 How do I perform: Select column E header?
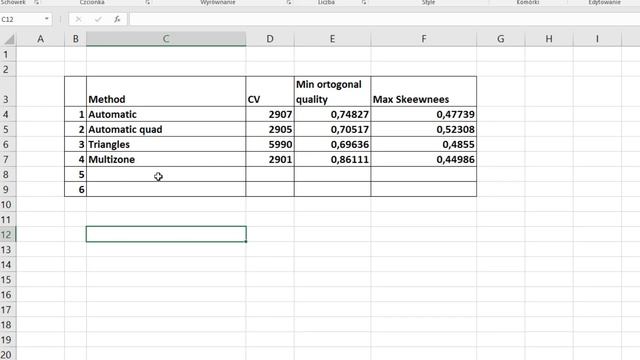point(332,39)
